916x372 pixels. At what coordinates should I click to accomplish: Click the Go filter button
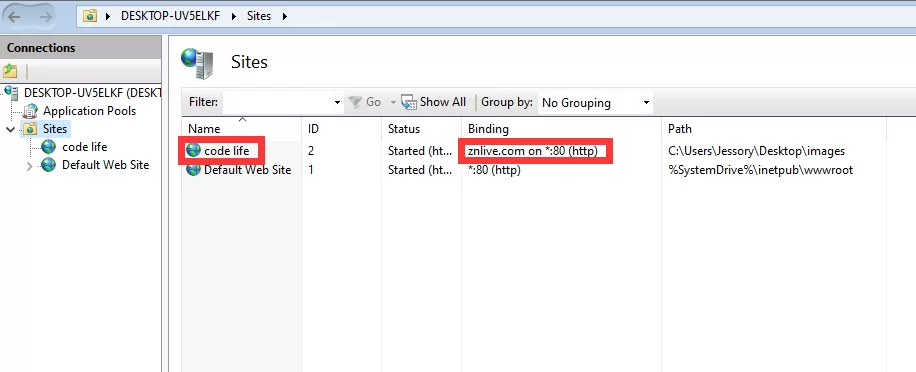point(365,102)
